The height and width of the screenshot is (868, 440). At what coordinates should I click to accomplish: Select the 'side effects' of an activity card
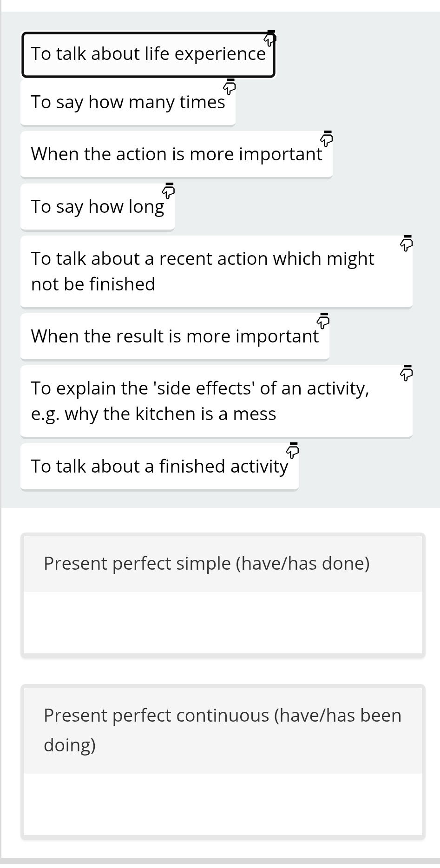(200, 402)
